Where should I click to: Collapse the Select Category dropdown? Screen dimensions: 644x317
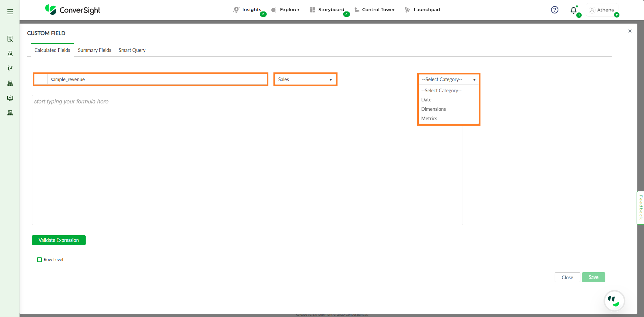pos(448,80)
